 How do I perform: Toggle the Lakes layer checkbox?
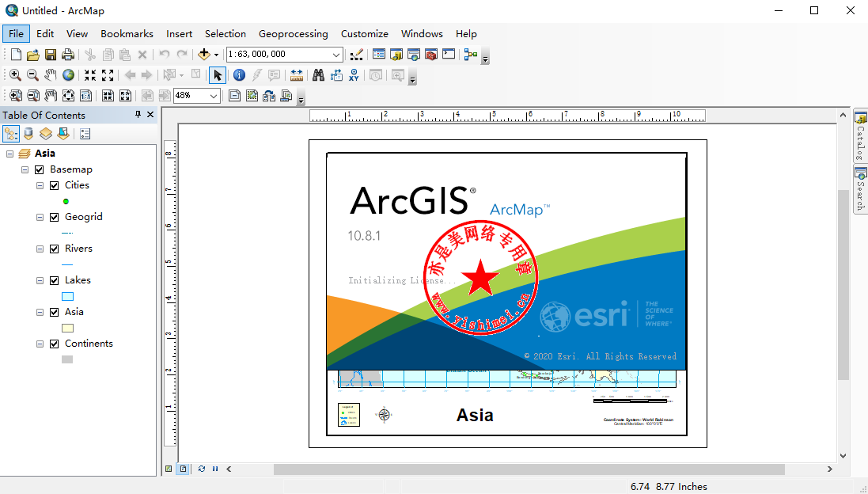(55, 280)
